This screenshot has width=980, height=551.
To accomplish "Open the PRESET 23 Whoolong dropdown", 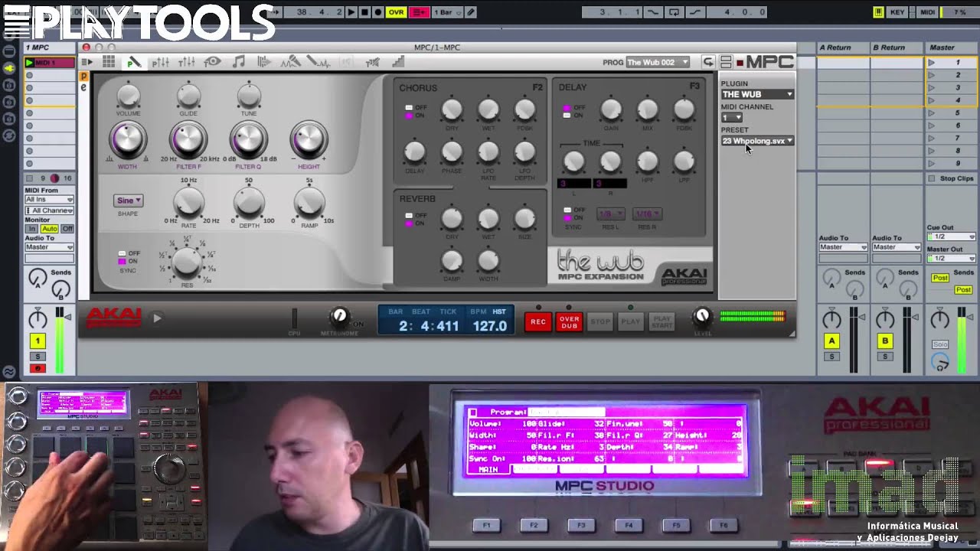I will [757, 141].
